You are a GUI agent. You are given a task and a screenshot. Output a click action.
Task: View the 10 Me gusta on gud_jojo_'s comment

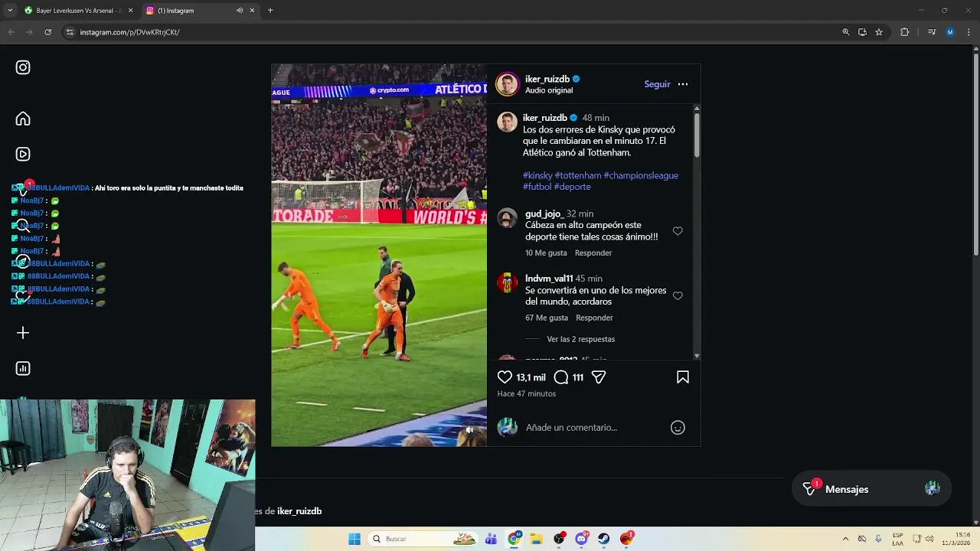tap(546, 253)
